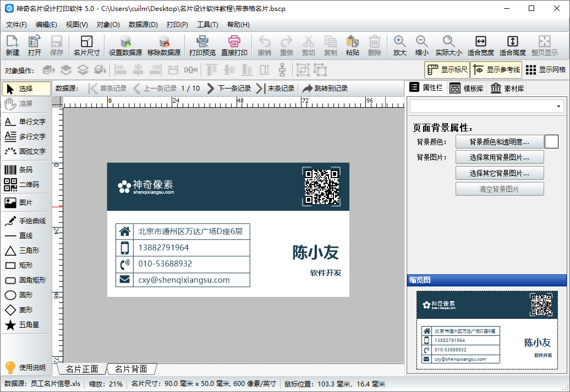Image resolution: width=570 pixels, height=392 pixels.
Task: Toggle 显示标尺 ruler display
Action: tap(447, 69)
